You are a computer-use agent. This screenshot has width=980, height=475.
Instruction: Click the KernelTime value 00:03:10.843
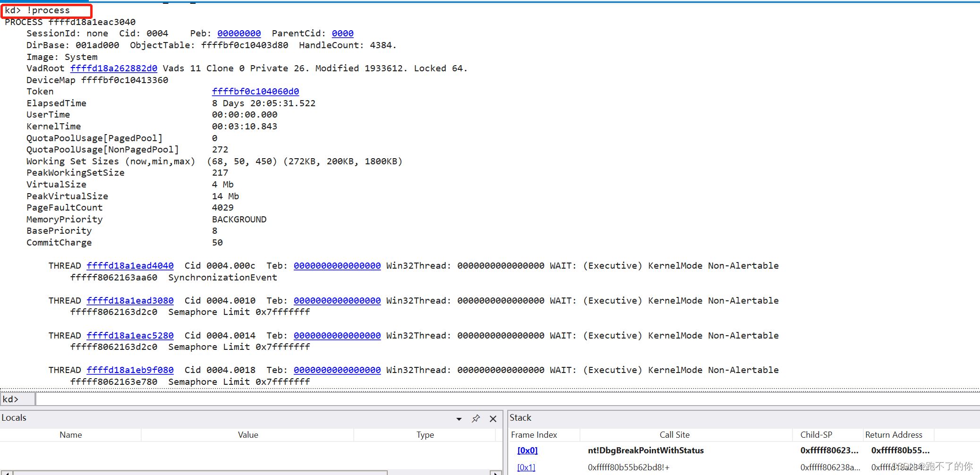coord(245,127)
